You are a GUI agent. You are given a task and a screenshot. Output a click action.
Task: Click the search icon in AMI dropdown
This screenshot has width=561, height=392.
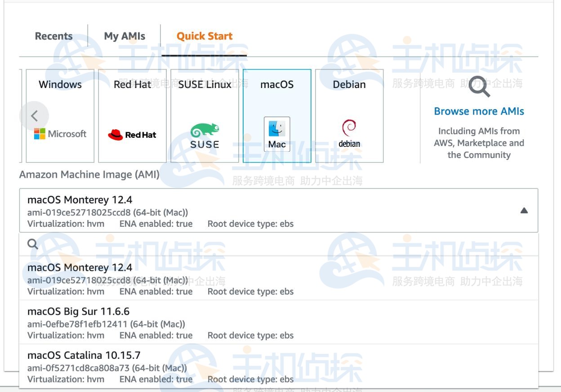coord(33,244)
